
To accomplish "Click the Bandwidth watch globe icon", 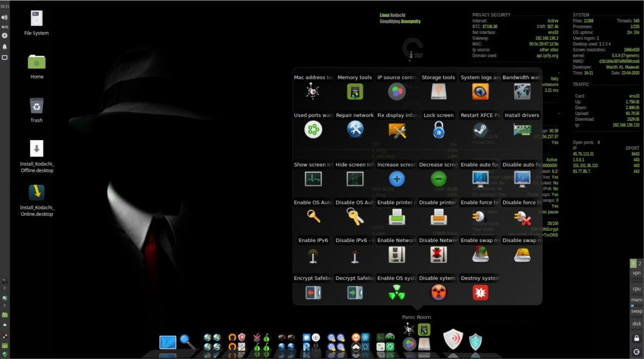I will [522, 92].
